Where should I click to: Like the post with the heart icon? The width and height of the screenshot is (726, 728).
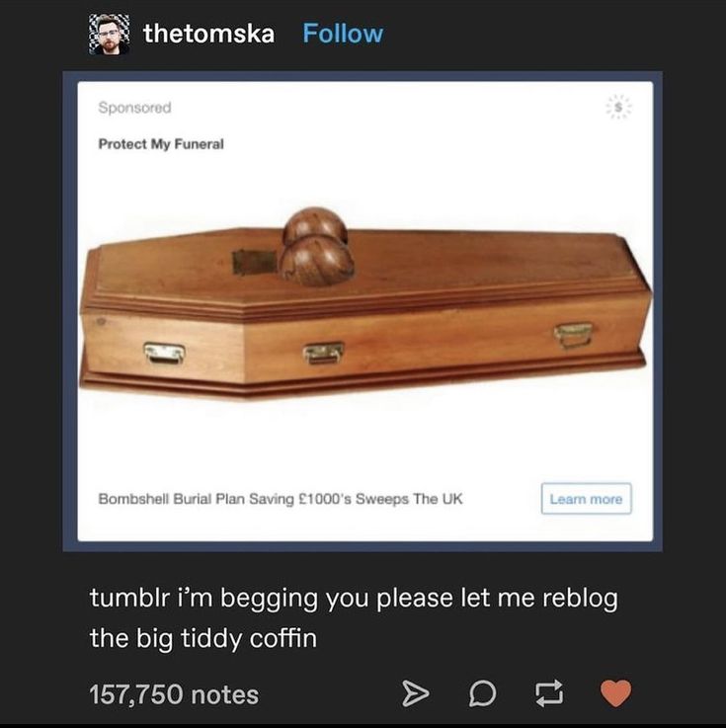coord(616,693)
